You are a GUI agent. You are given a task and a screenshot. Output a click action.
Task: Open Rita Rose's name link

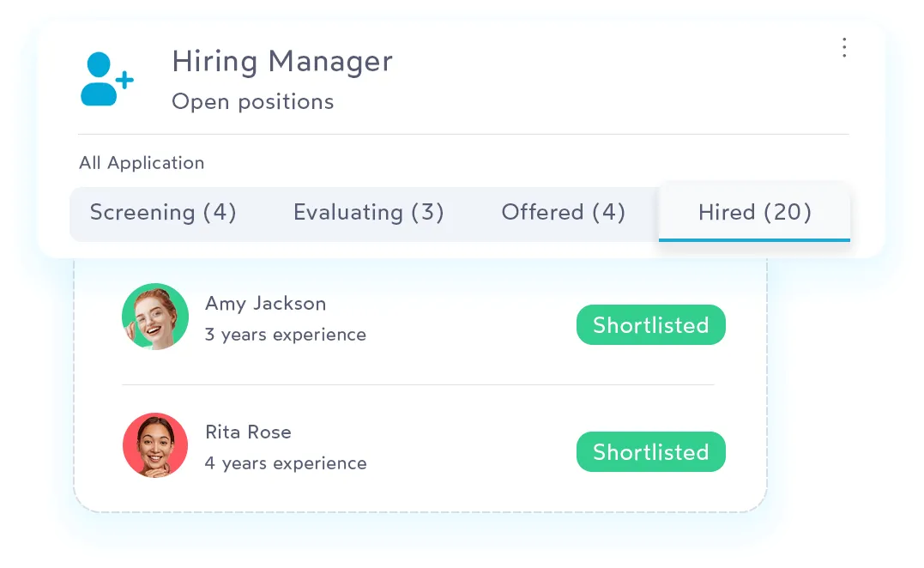pyautogui.click(x=248, y=432)
